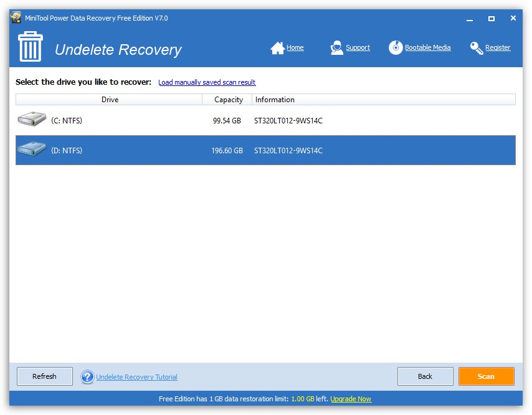Click the tutorial help question mark icon

coord(87,376)
